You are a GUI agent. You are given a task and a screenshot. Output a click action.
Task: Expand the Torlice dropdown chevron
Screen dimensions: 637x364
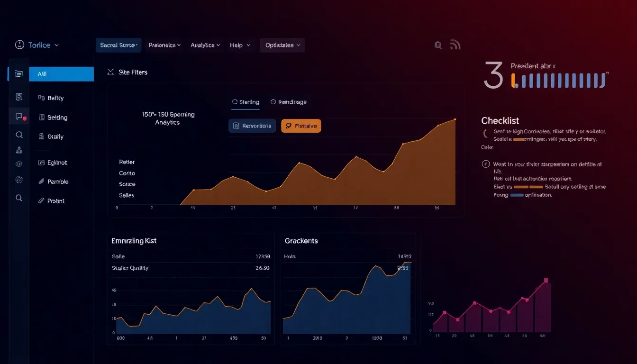56,45
